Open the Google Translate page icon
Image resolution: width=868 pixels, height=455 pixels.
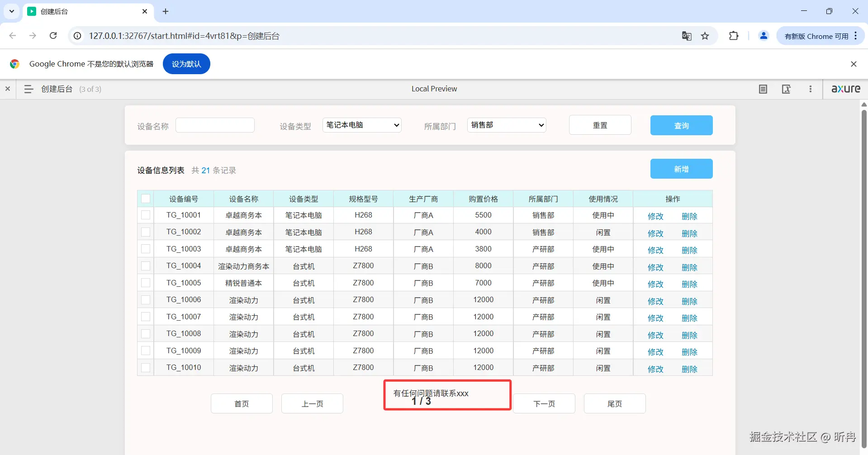pyautogui.click(x=687, y=36)
